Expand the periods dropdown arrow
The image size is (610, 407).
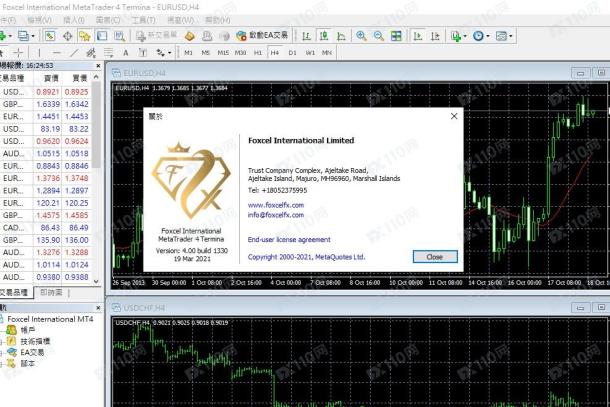(488, 36)
